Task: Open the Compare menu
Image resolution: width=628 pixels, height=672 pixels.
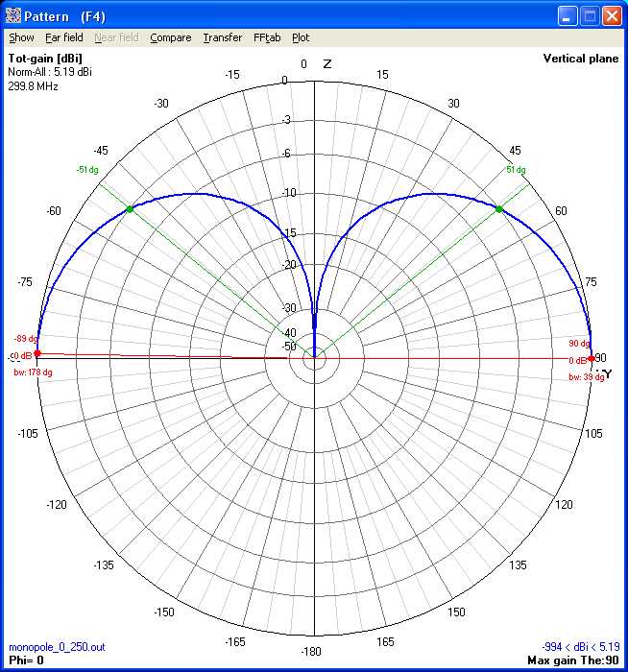Action: 171,37
